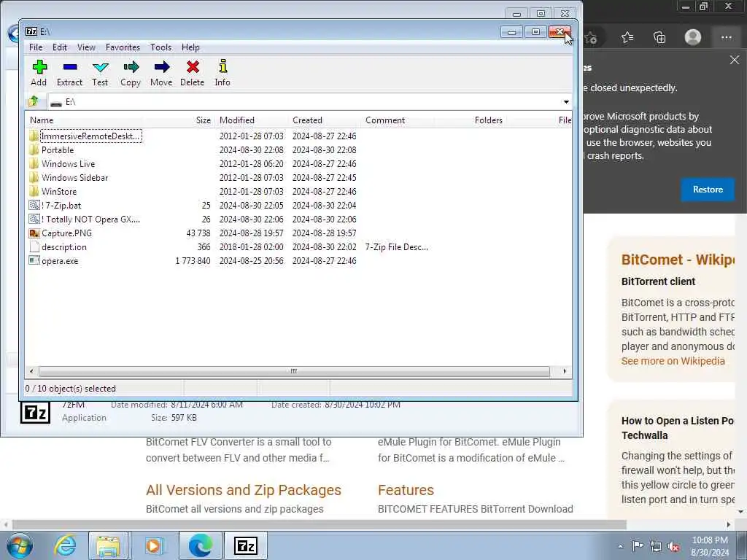747x560 pixels.
Task: Switch to Microsoft Edge taskbar button
Action: coord(200,545)
